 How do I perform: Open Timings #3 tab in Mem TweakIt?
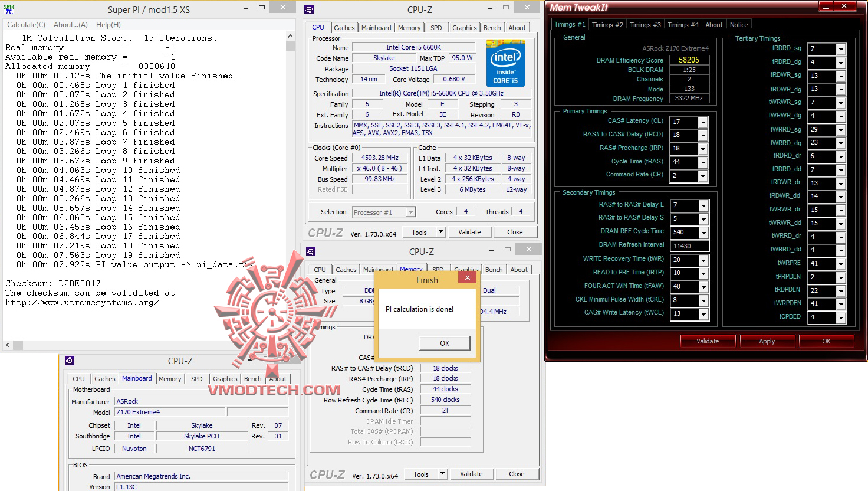645,25
